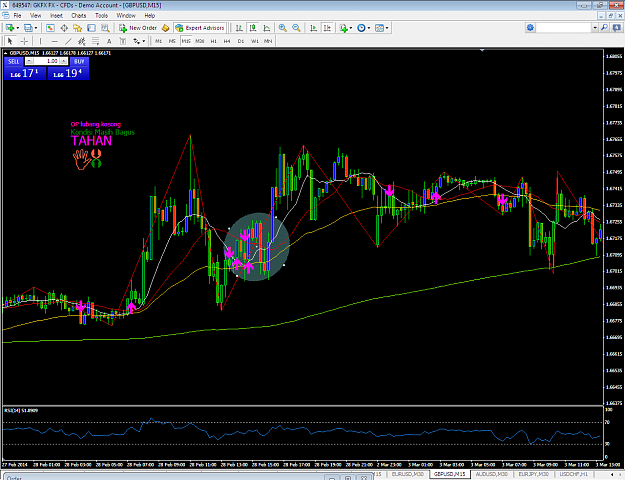Open the Strategy Tester icon

pos(105,28)
